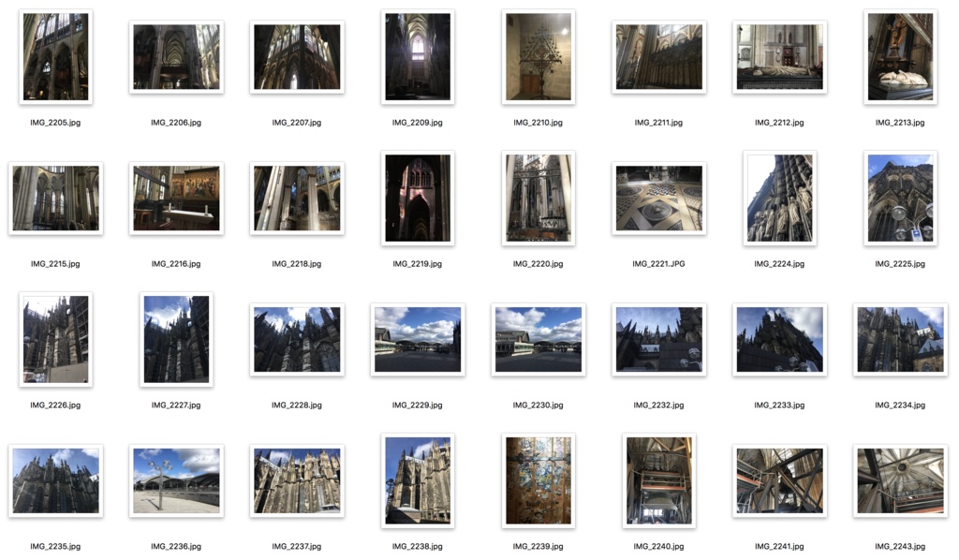Click the IMG_2229.jpg file name
The image size is (959, 560).
(418, 405)
